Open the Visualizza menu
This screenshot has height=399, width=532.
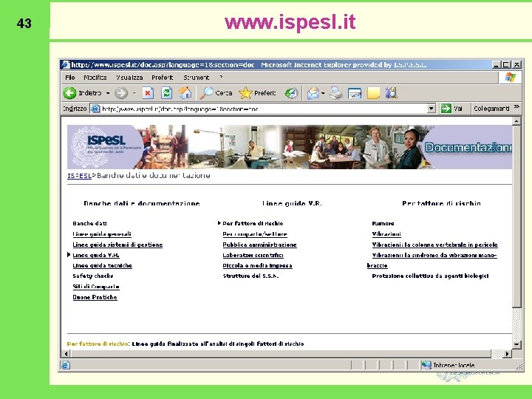click(129, 78)
